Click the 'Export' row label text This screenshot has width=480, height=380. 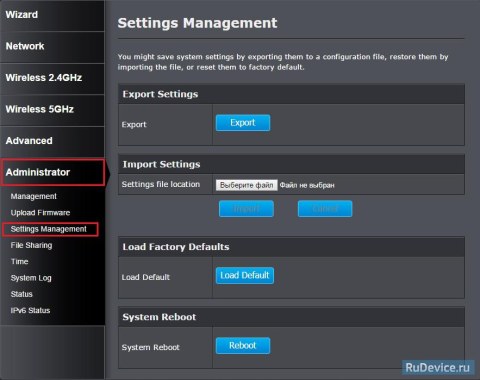134,125
